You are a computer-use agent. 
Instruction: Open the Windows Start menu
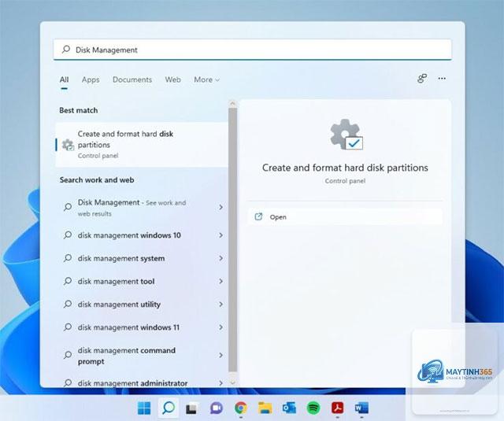143,408
